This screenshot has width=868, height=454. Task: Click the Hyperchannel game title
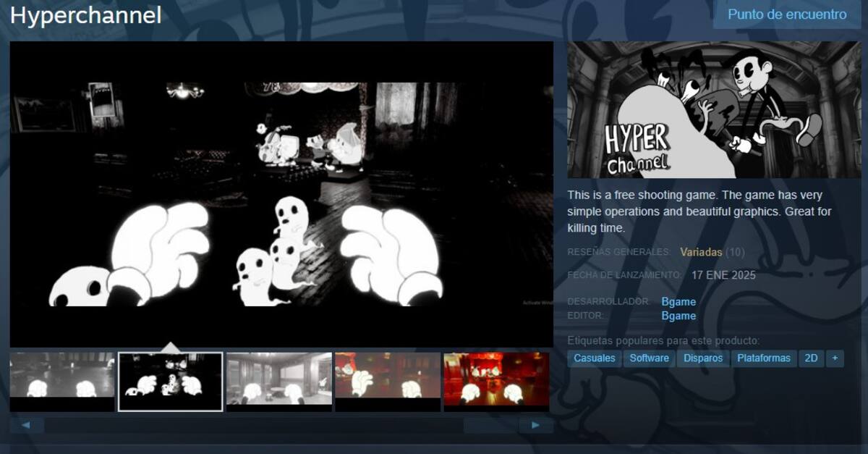pos(86,15)
